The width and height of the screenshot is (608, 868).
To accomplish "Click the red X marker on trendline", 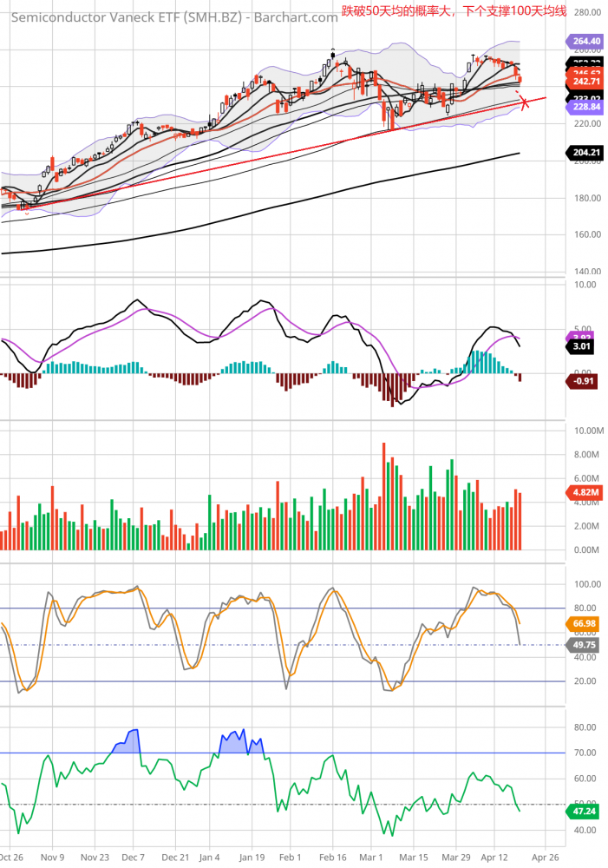I will point(524,104).
